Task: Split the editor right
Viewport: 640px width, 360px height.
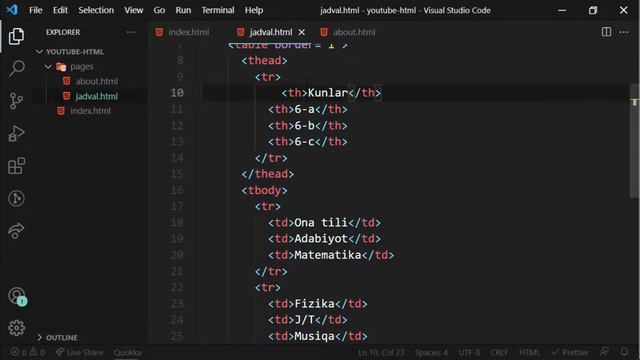Action: (606, 32)
